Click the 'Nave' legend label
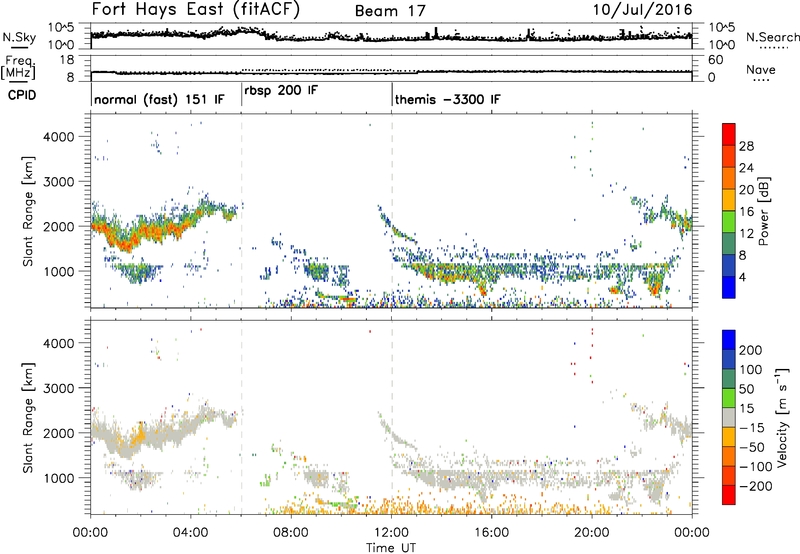 761,69
